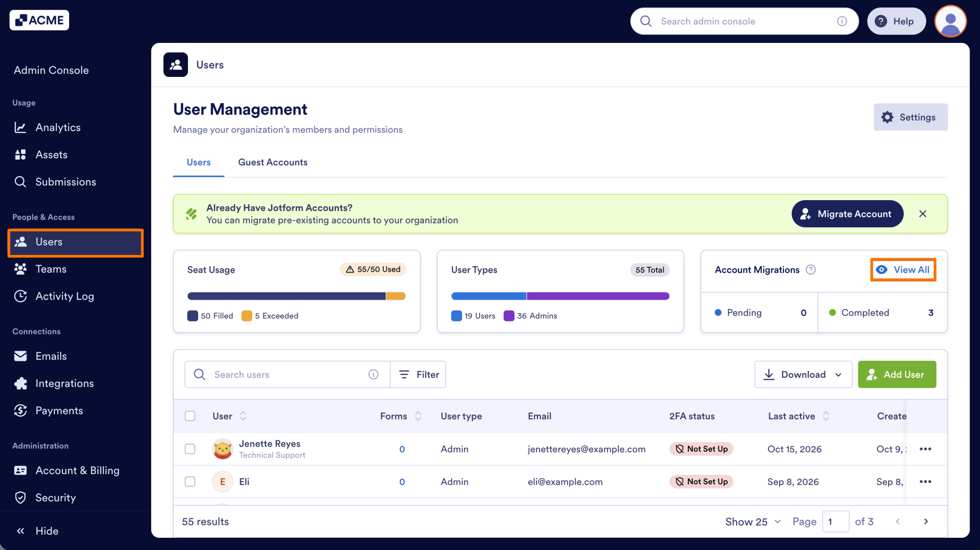Open the more options menu for Jenette Reyes

click(x=925, y=449)
